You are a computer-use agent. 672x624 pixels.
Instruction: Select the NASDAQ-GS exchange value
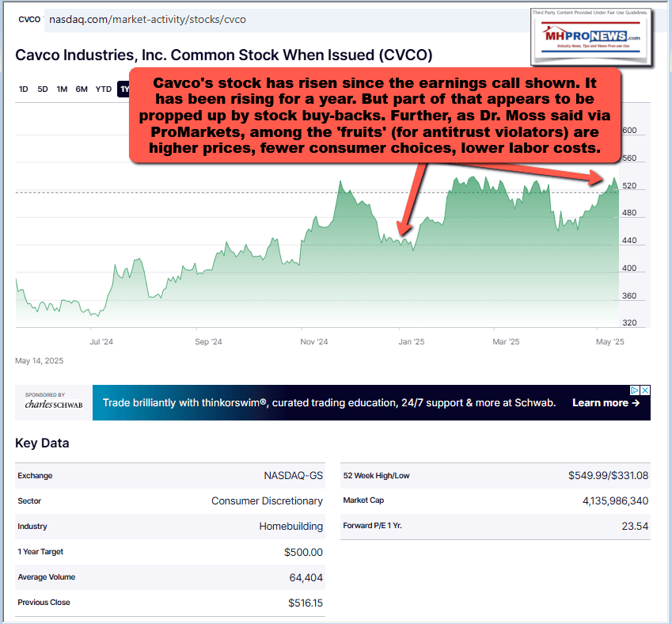click(293, 476)
